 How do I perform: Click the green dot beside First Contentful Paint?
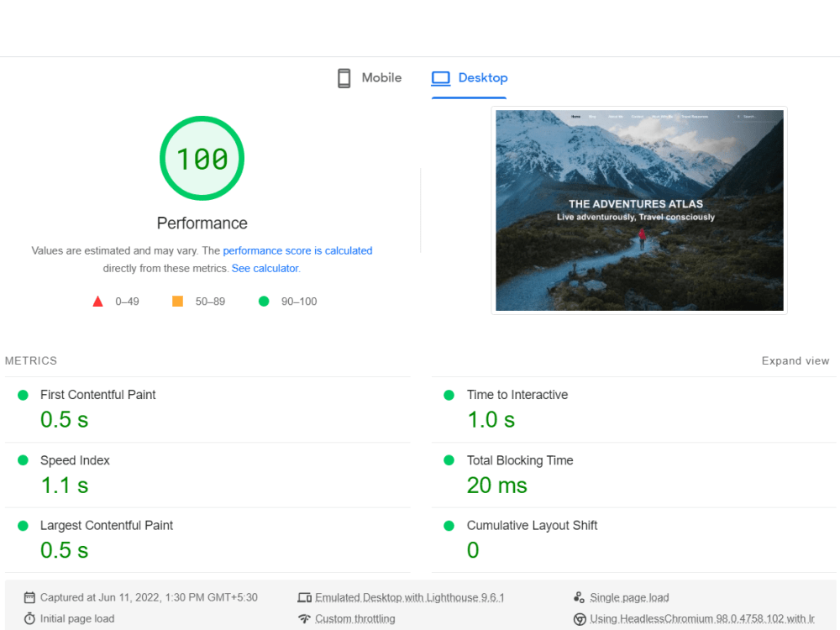(24, 394)
